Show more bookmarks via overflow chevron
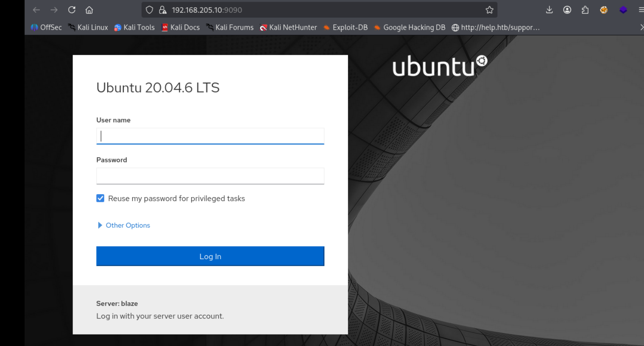Screen dimensions: 644x346 (641, 27)
